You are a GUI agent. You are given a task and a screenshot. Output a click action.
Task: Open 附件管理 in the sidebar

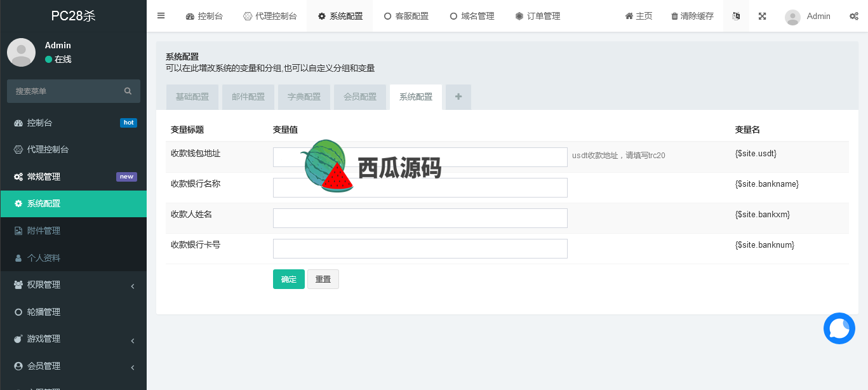pyautogui.click(x=73, y=231)
